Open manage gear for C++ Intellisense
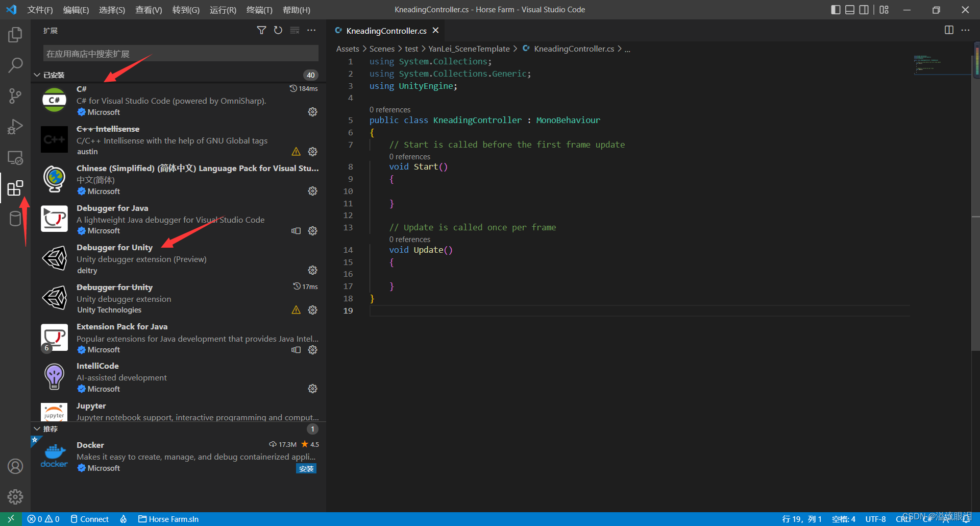980x526 pixels. click(x=313, y=152)
